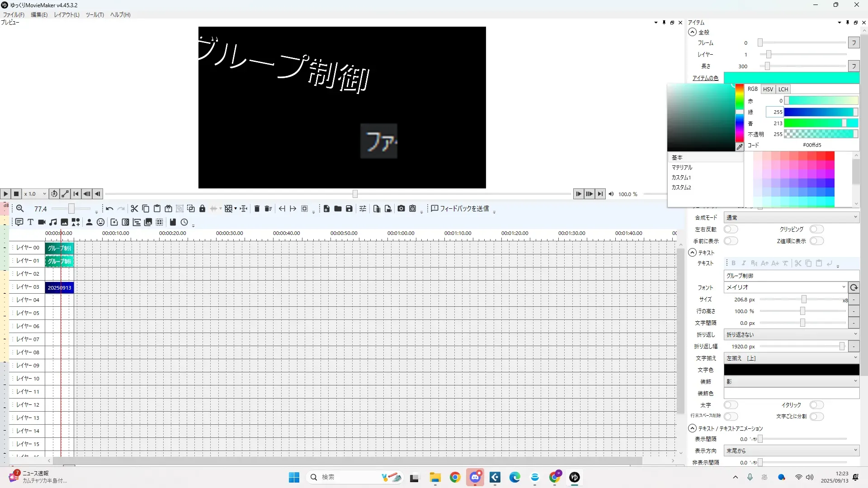Click the undo arrow icon

[109, 209]
